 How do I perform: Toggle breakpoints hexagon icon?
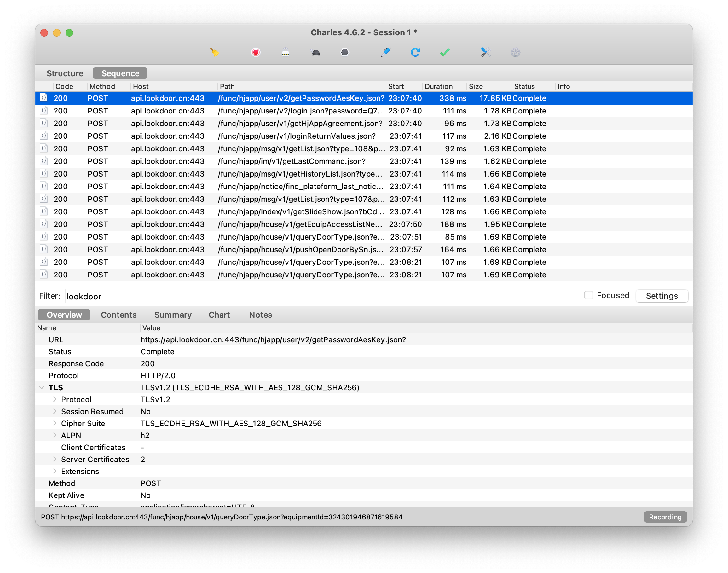[345, 52]
